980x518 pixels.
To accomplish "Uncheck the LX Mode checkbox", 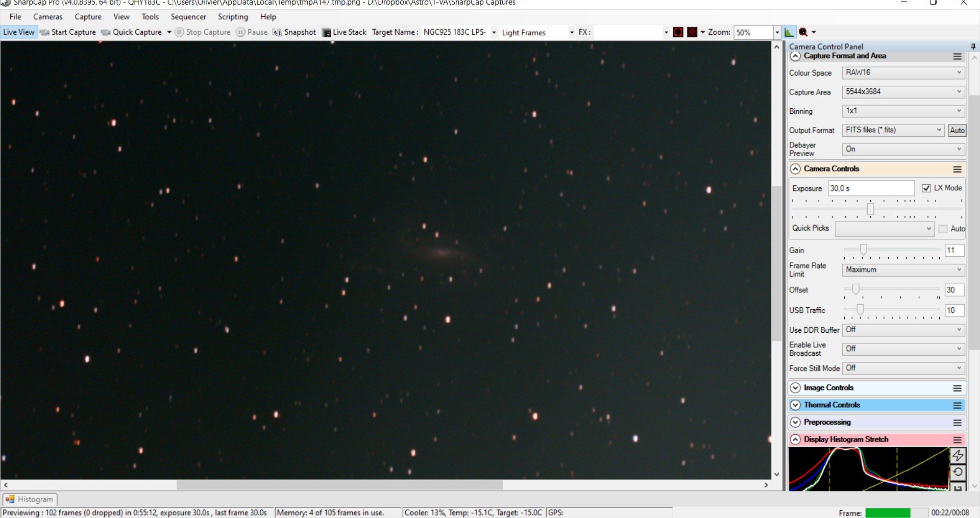I will 926,188.
